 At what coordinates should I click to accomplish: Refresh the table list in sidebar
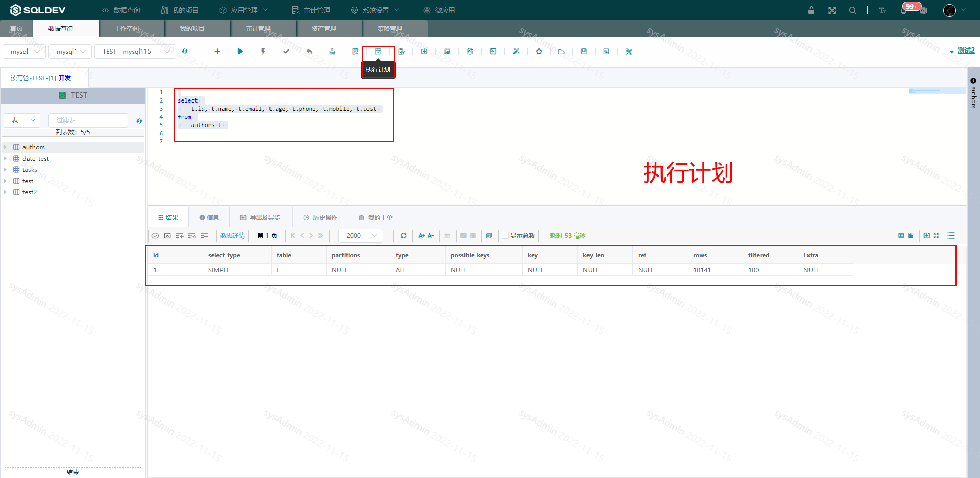point(139,121)
